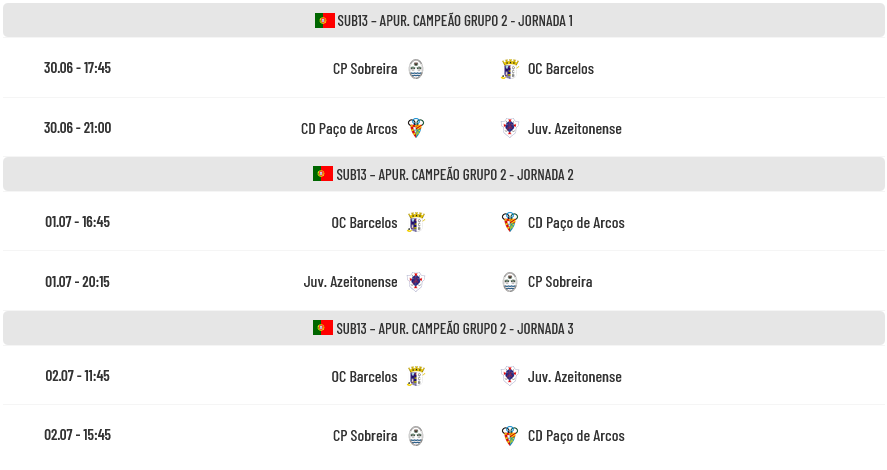Screen dimensions: 887x470
Task: Click OC Barcelos crest in 30.06 17:45 match
Action: tap(510, 69)
